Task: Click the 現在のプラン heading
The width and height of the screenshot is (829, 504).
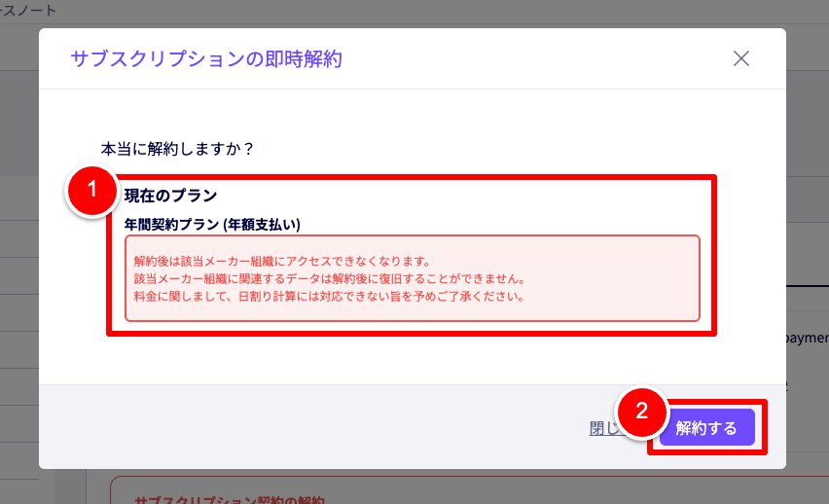Action: click(171, 196)
